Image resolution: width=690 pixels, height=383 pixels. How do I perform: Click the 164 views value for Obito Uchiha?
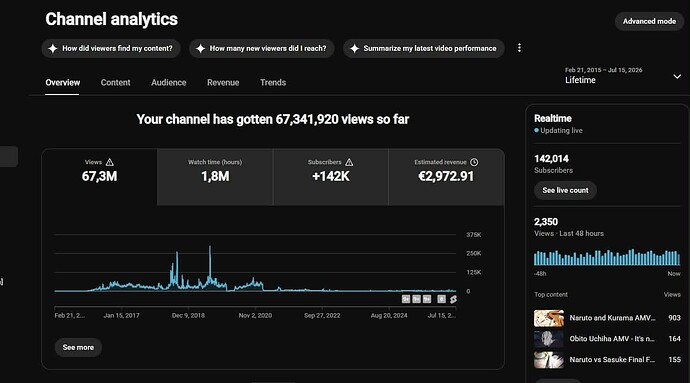pyautogui.click(x=674, y=339)
